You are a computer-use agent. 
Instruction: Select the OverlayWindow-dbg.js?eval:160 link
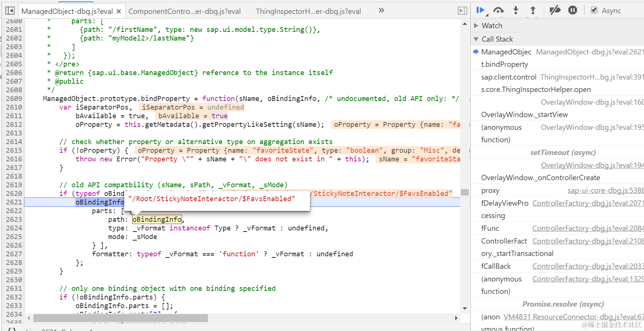coord(592,102)
